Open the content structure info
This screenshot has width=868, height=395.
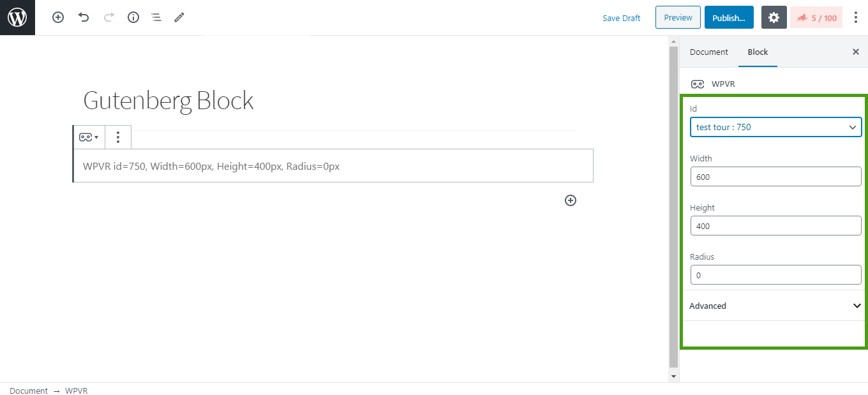pyautogui.click(x=133, y=18)
